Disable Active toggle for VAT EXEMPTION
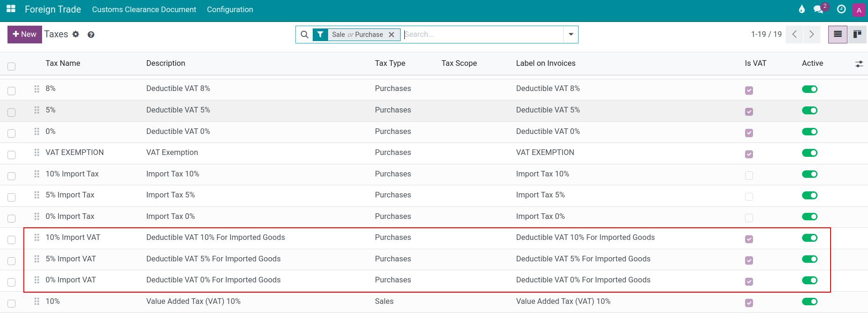868x316 pixels. click(x=810, y=153)
